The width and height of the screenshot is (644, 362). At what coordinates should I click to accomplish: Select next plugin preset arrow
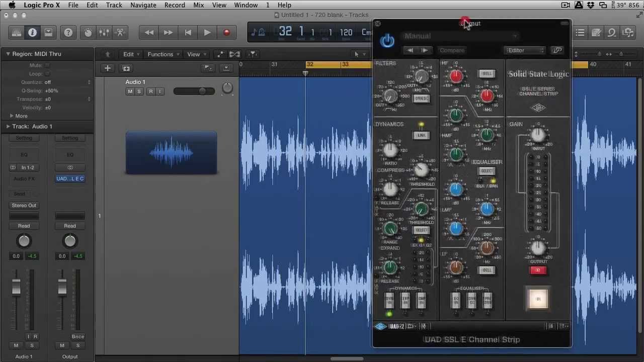425,50
